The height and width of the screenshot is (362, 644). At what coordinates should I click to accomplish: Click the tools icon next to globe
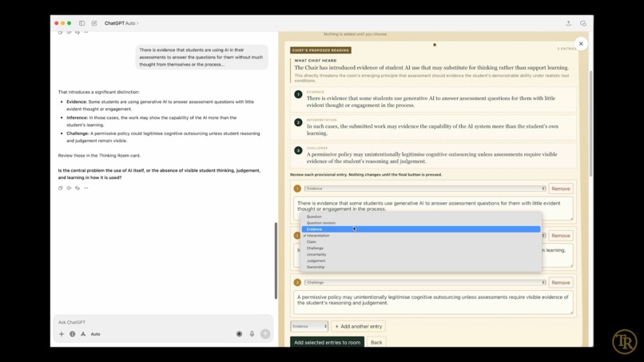point(83,334)
